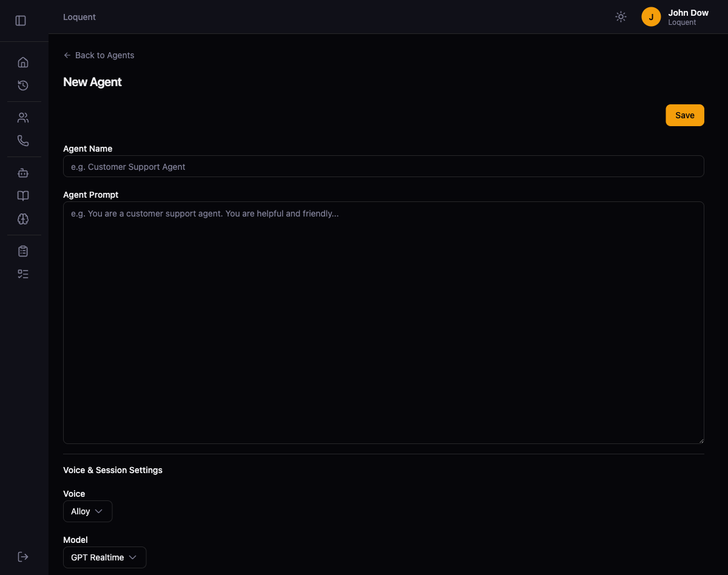728x575 pixels.
Task: Log out using the exit icon
Action: pos(23,556)
